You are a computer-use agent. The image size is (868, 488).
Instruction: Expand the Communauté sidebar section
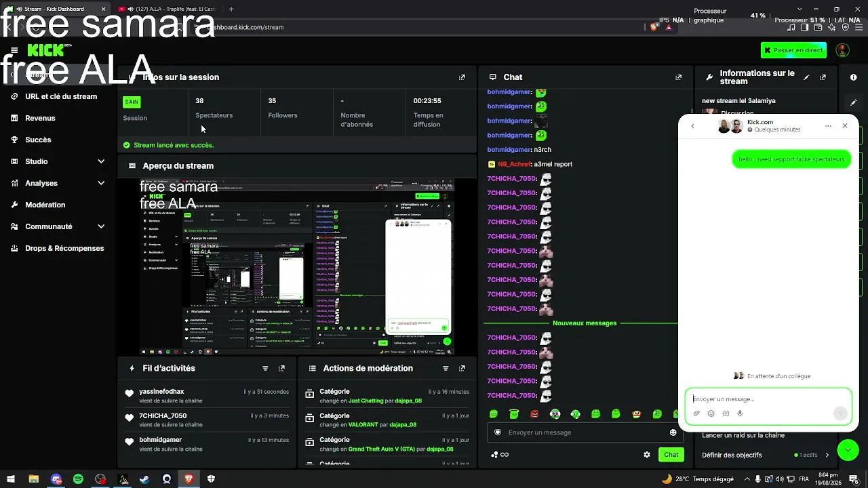(101, 226)
